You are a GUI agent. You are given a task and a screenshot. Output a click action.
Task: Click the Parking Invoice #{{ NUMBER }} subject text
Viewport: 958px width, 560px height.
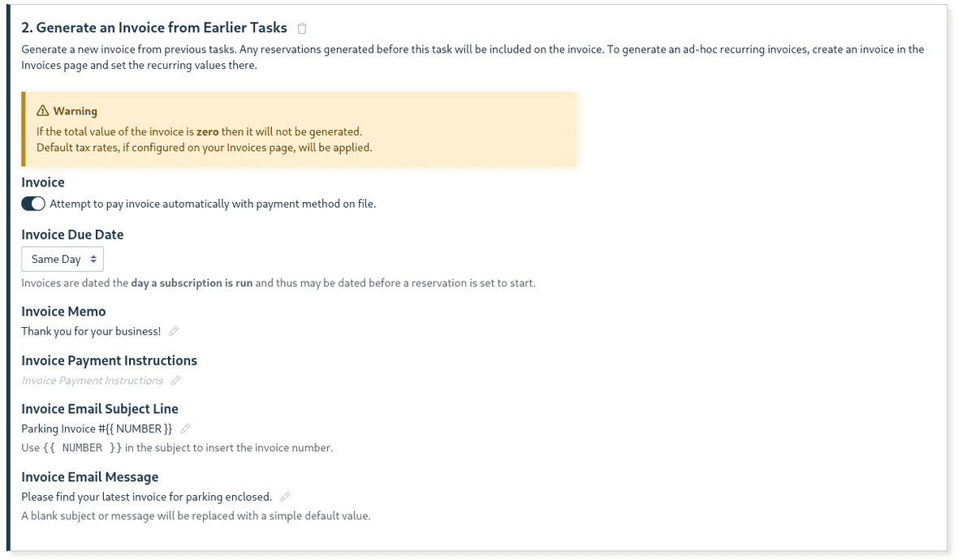pyautogui.click(x=97, y=428)
